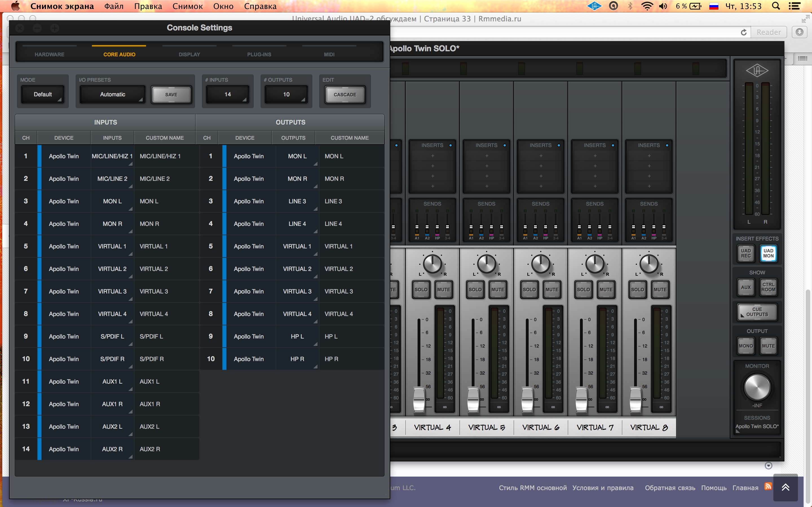Switch to the HARDWARE tab

click(x=49, y=54)
